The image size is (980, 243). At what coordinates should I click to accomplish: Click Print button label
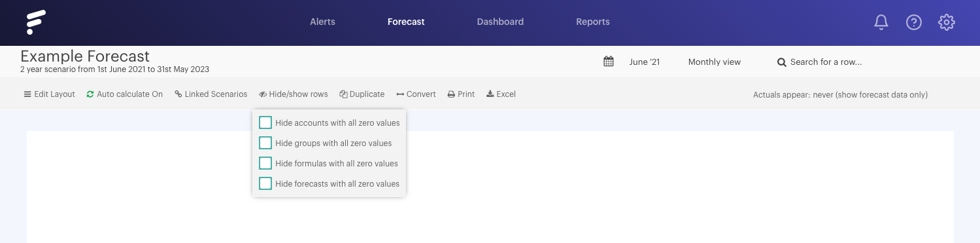[x=466, y=94]
